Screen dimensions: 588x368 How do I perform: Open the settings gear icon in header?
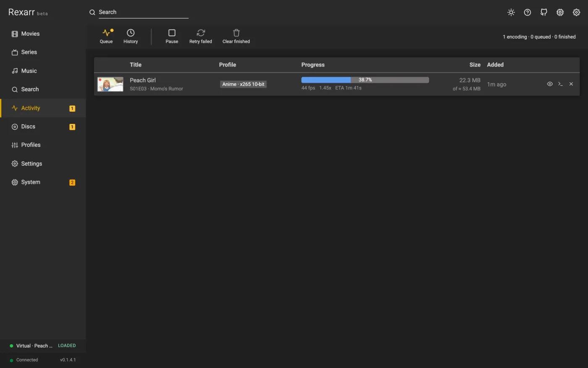(577, 12)
